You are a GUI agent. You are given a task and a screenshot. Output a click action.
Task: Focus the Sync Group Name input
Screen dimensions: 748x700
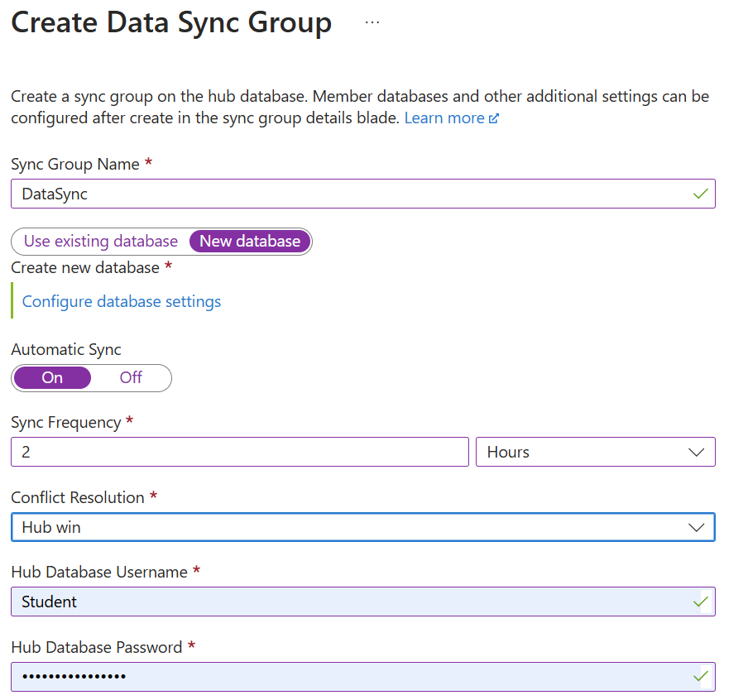pos(331,193)
